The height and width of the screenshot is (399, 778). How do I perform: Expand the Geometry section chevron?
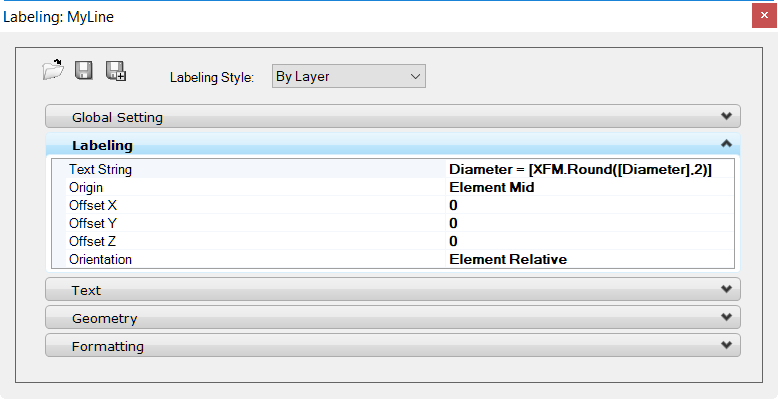point(726,317)
